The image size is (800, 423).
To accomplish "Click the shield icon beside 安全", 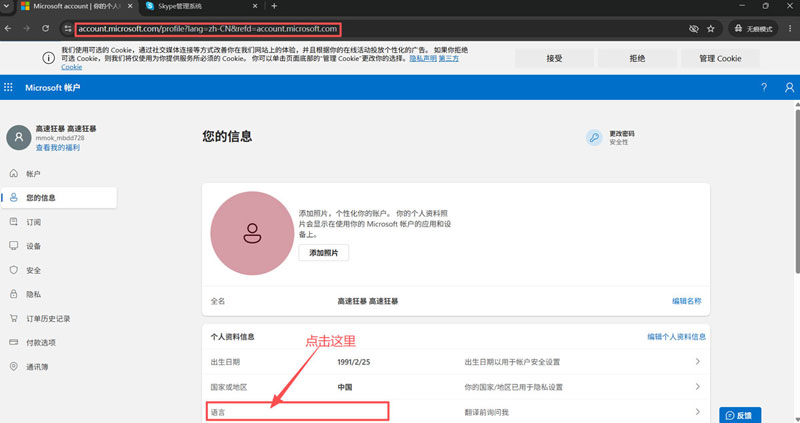I will click(x=14, y=270).
